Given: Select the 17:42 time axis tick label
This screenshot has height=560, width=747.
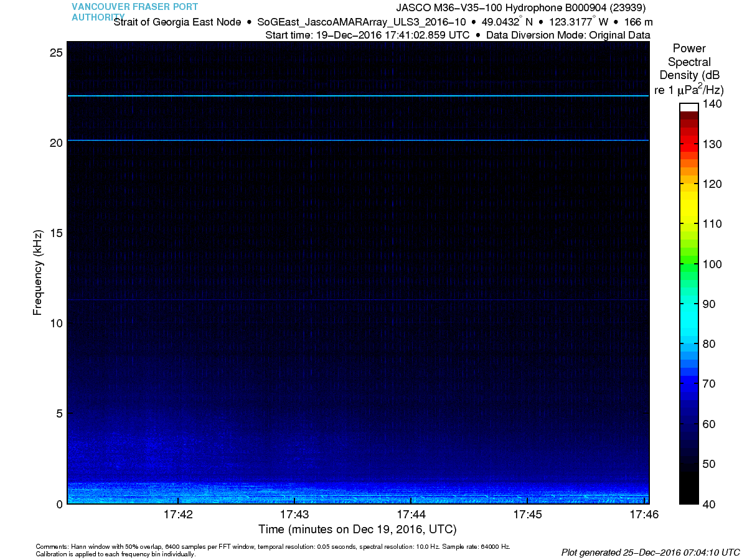Looking at the screenshot, I should 178,515.
